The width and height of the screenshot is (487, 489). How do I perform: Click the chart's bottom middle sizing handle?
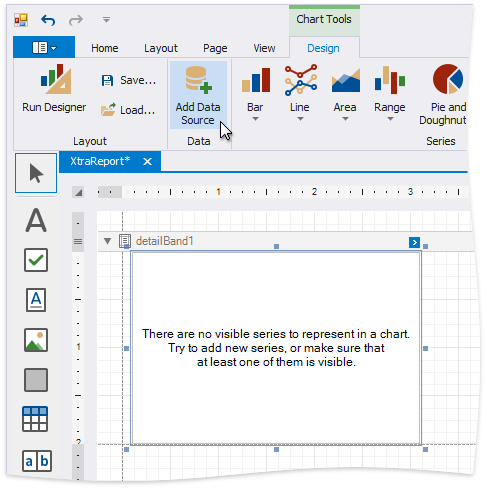click(x=276, y=450)
